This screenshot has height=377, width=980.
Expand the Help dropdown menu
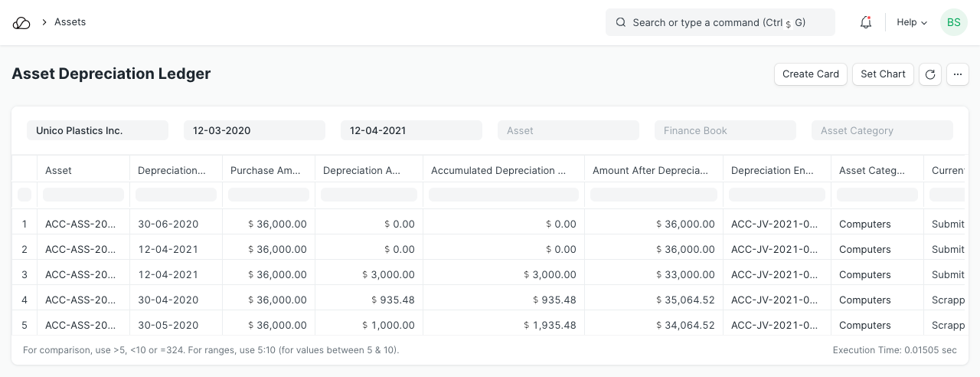click(912, 23)
